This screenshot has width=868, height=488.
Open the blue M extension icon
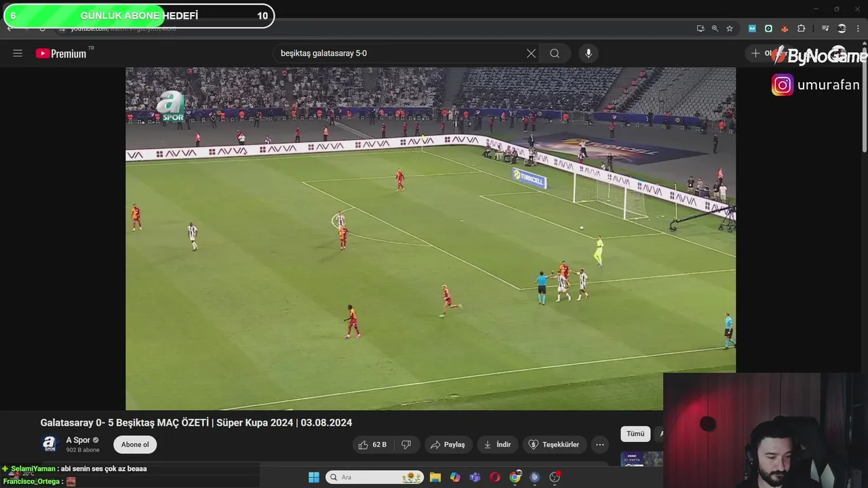[752, 28]
